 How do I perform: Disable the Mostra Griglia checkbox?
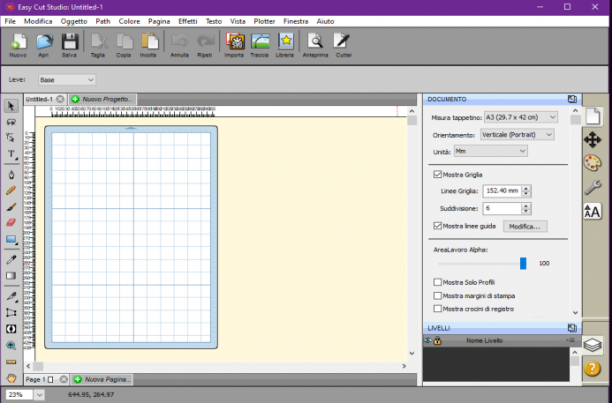click(438, 174)
